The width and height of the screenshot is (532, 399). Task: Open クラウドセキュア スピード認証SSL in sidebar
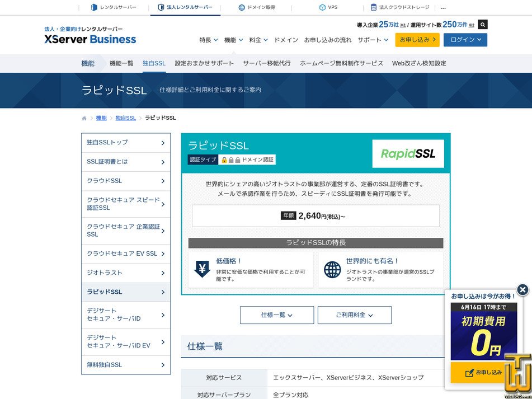point(126,204)
